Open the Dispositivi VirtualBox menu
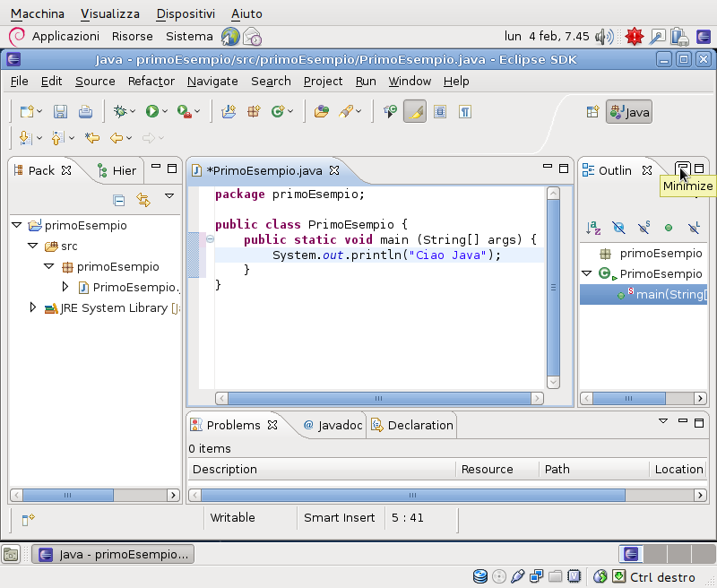The height and width of the screenshot is (588, 717). coord(186,14)
